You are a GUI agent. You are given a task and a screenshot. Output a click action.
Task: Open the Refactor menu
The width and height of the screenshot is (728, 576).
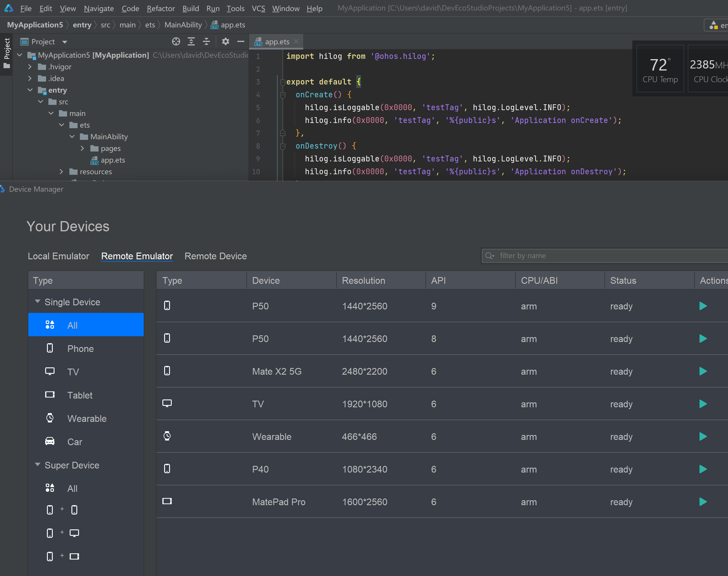pyautogui.click(x=161, y=8)
